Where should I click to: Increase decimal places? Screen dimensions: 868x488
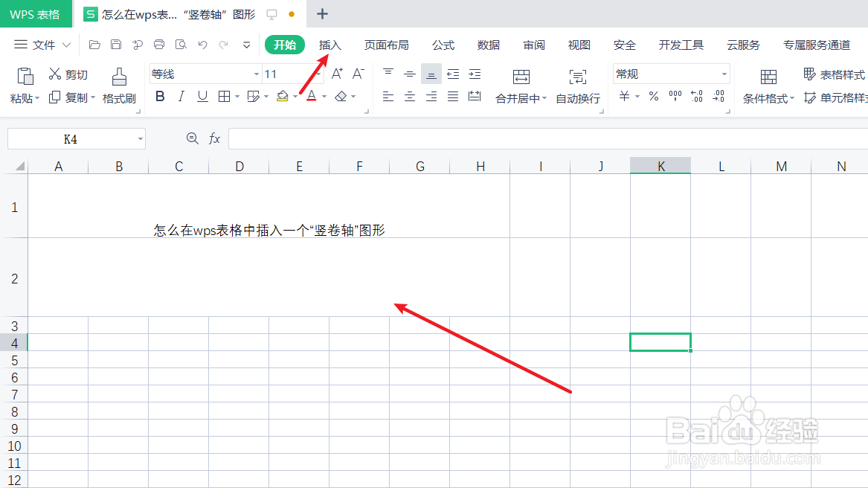696,96
